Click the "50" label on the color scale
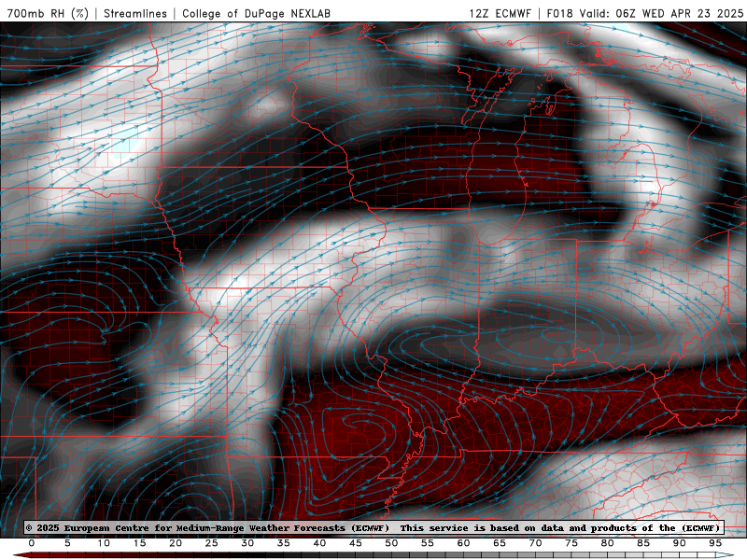This screenshot has width=747, height=560. [x=391, y=543]
